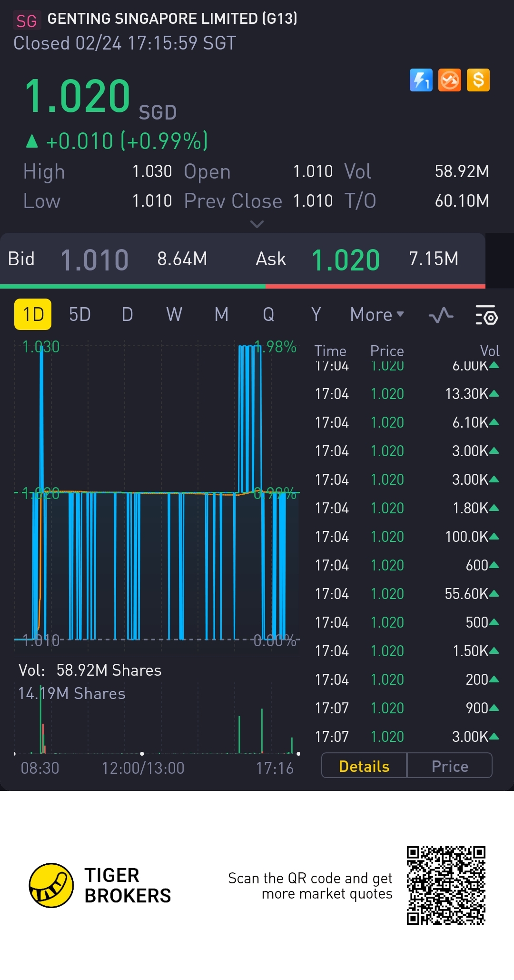Viewport: 514px width, 980px height.
Task: Expand quote details with chevron arrow
Action: (257, 224)
